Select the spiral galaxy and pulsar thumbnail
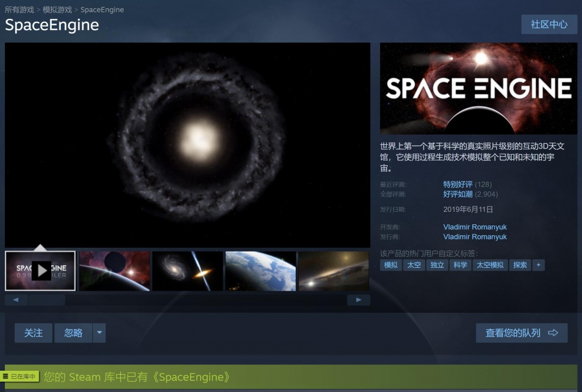Viewport: 582px width, 392px height. pos(187,271)
